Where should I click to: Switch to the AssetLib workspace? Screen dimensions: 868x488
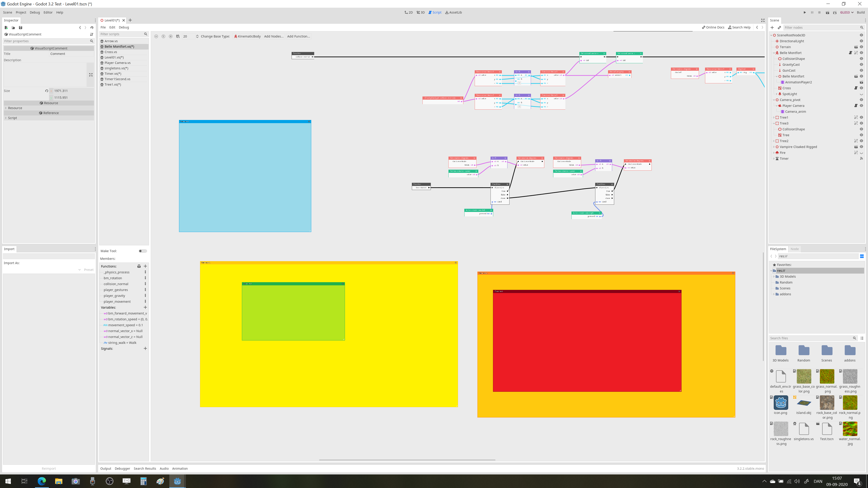pos(453,12)
